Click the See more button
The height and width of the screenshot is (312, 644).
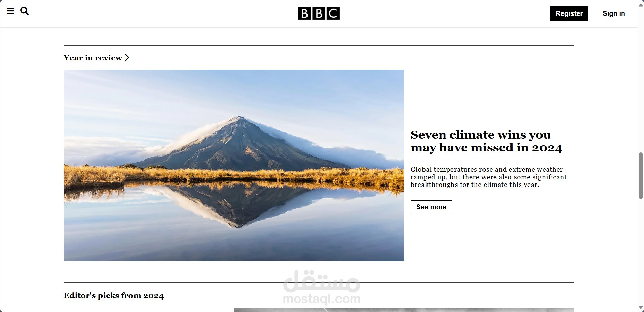pyautogui.click(x=431, y=207)
